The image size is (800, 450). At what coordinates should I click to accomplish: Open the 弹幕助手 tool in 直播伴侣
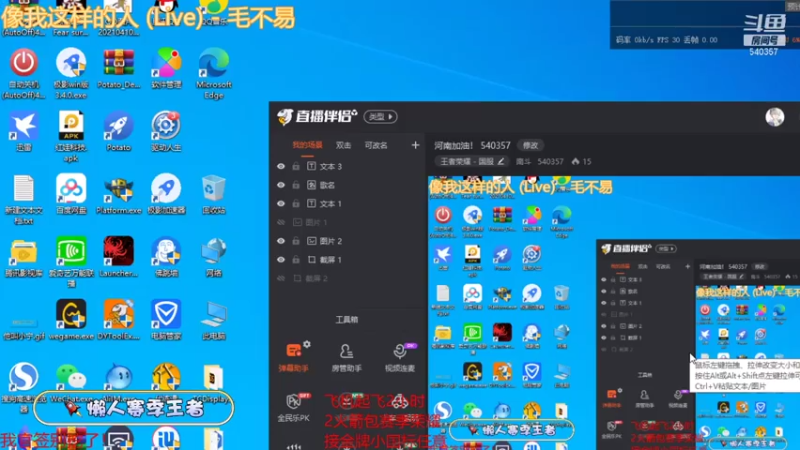(x=293, y=357)
